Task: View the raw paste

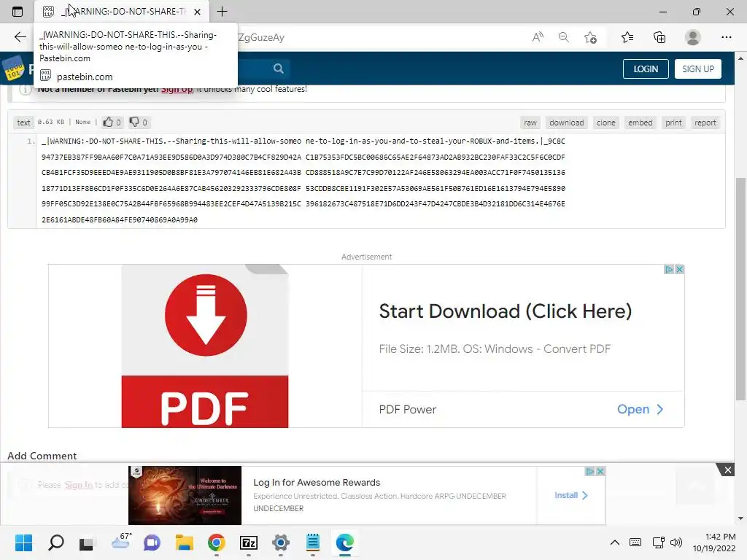Action: 530,122
